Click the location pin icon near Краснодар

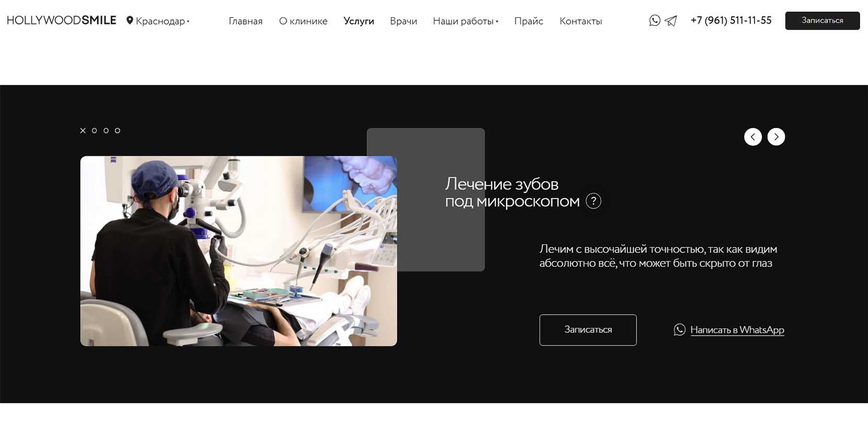tap(130, 20)
